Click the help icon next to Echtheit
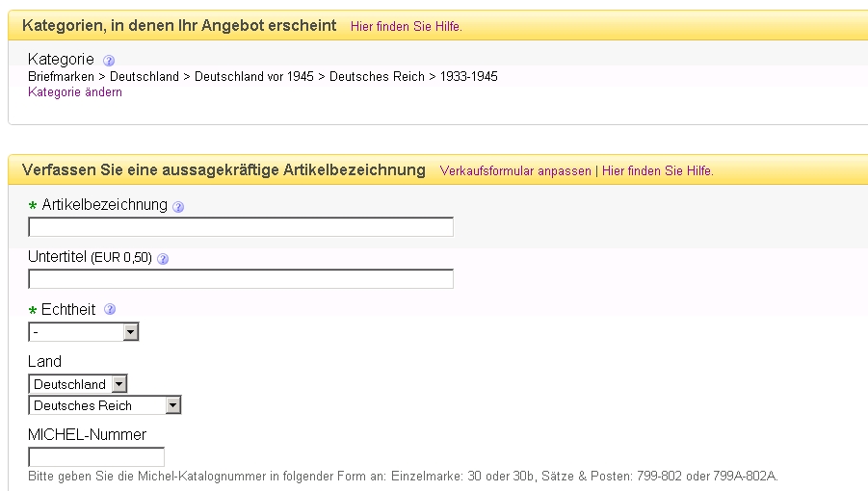The width and height of the screenshot is (868, 491). [110, 310]
